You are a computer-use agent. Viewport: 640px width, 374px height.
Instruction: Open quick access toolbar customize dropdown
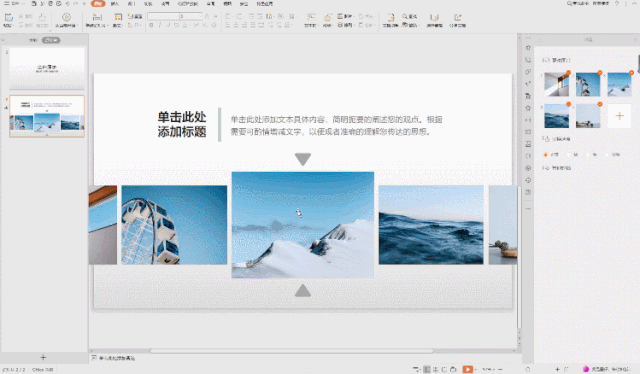coord(84,4)
